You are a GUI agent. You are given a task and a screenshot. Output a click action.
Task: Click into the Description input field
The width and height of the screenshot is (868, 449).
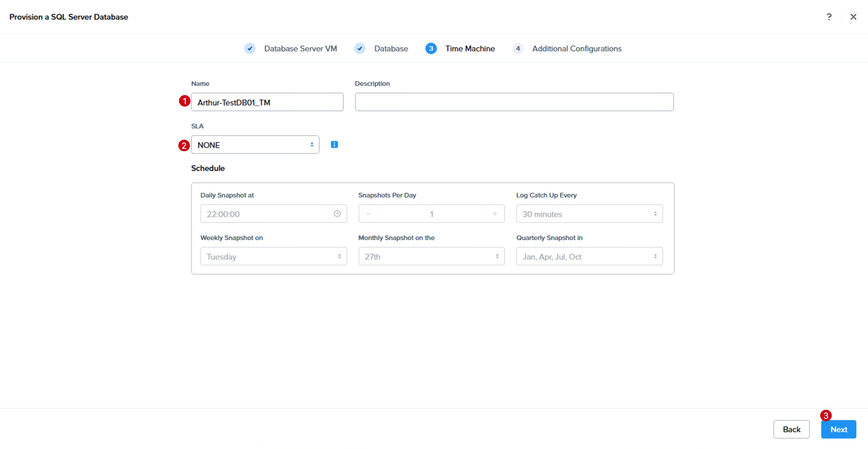(514, 102)
